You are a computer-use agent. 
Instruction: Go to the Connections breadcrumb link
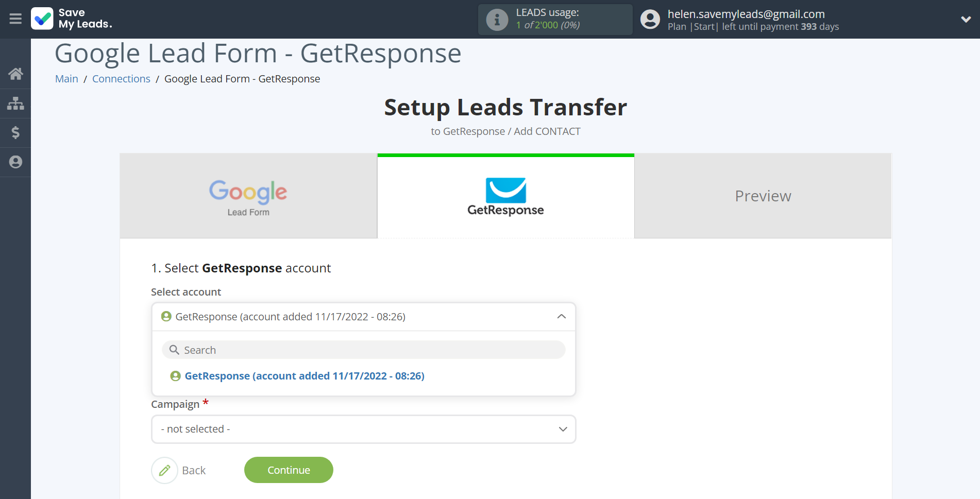click(x=121, y=79)
